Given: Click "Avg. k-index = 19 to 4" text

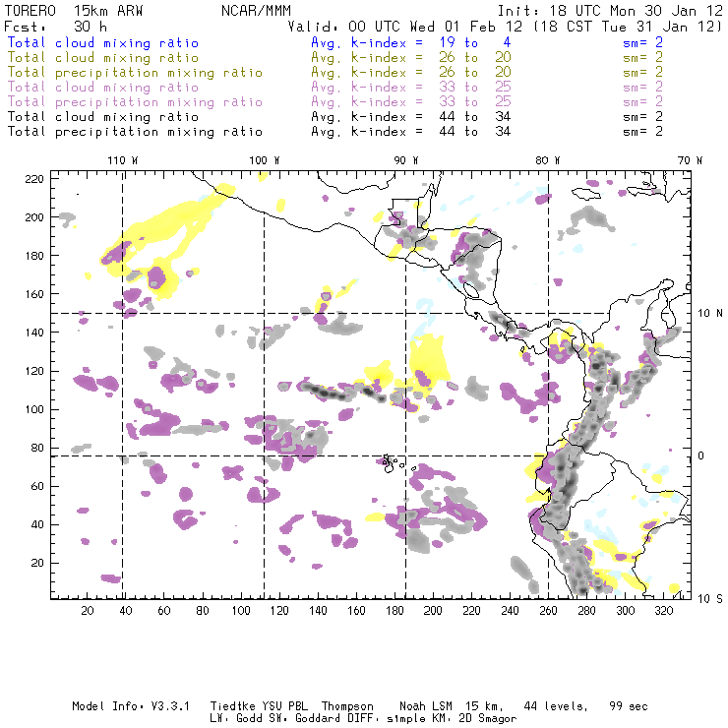Looking at the screenshot, I should (x=411, y=42).
